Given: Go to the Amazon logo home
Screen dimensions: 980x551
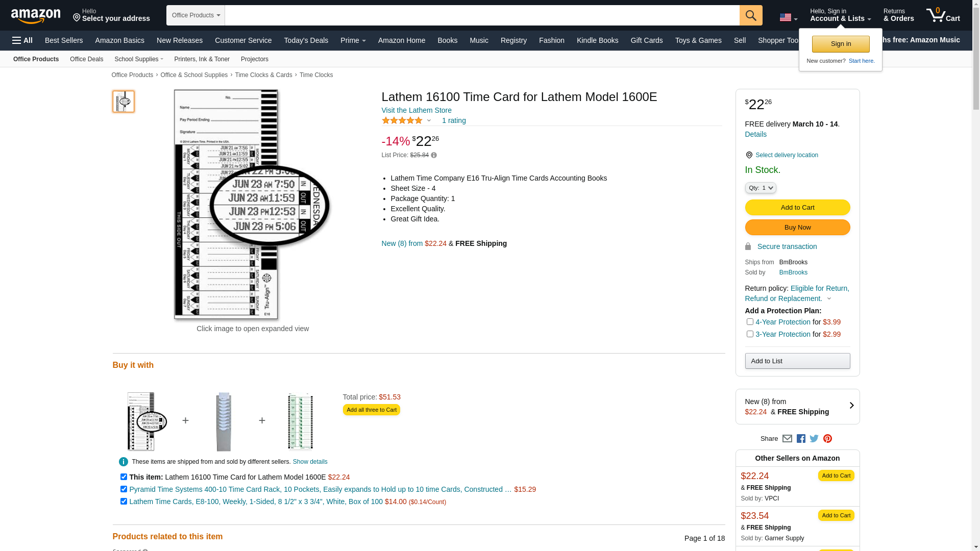Looking at the screenshot, I should [x=36, y=16].
